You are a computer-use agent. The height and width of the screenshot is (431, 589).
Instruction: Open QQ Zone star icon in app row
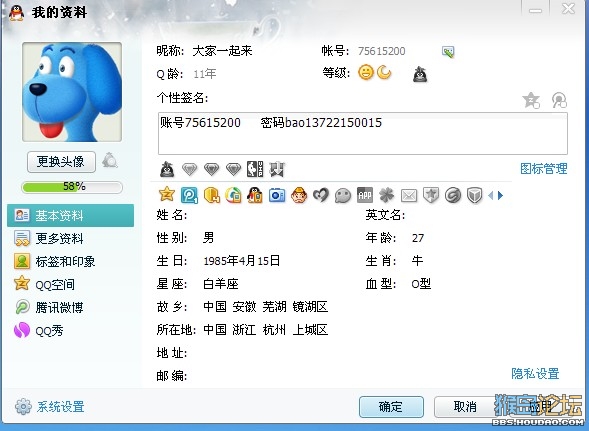click(x=167, y=194)
